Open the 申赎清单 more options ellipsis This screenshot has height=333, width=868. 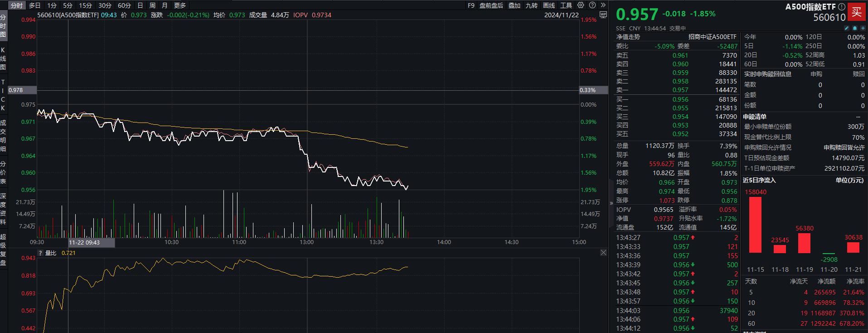pos(858,117)
